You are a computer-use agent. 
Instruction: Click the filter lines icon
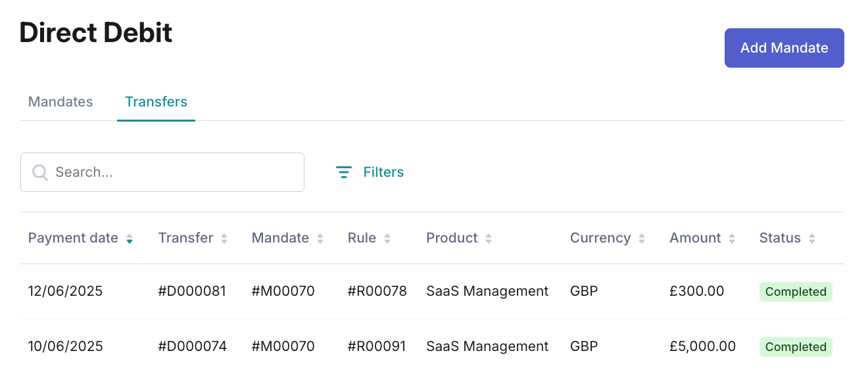[344, 172]
